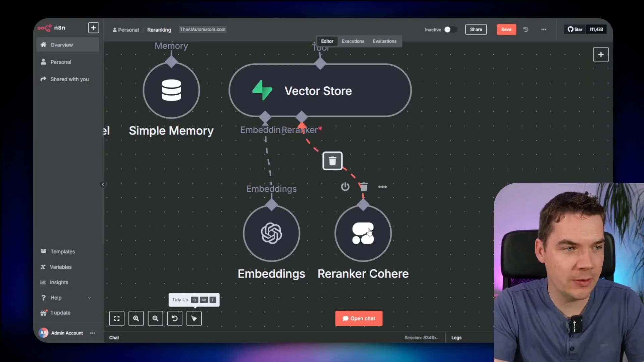Image resolution: width=644 pixels, height=362 pixels.
Task: Add a node with canvas plus button
Action: pos(601,55)
